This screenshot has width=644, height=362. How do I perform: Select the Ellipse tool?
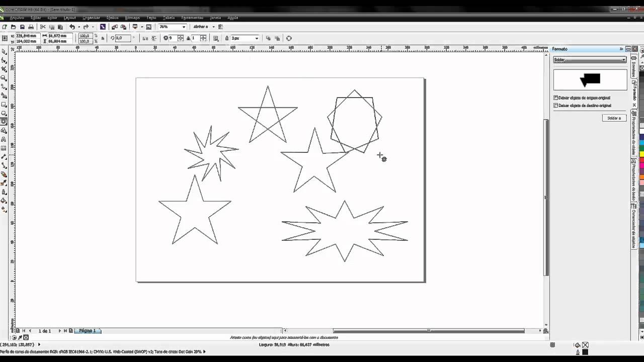pos(4,113)
